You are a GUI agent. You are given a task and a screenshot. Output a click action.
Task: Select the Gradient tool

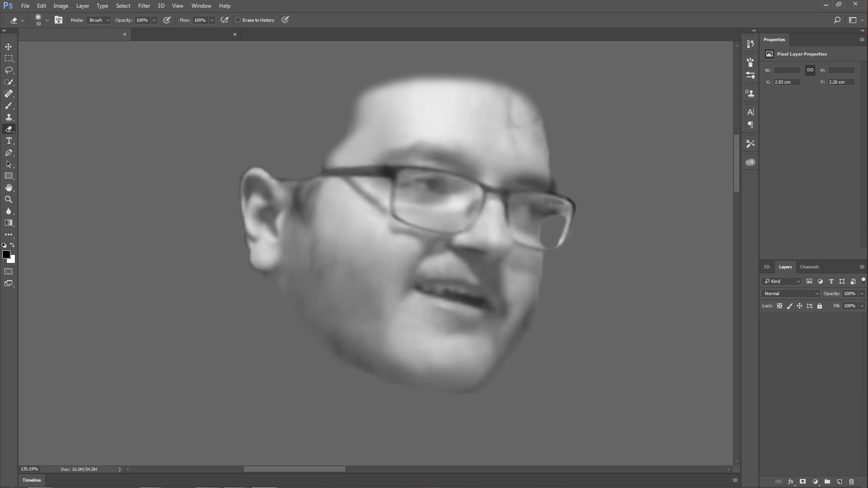pos(9,223)
